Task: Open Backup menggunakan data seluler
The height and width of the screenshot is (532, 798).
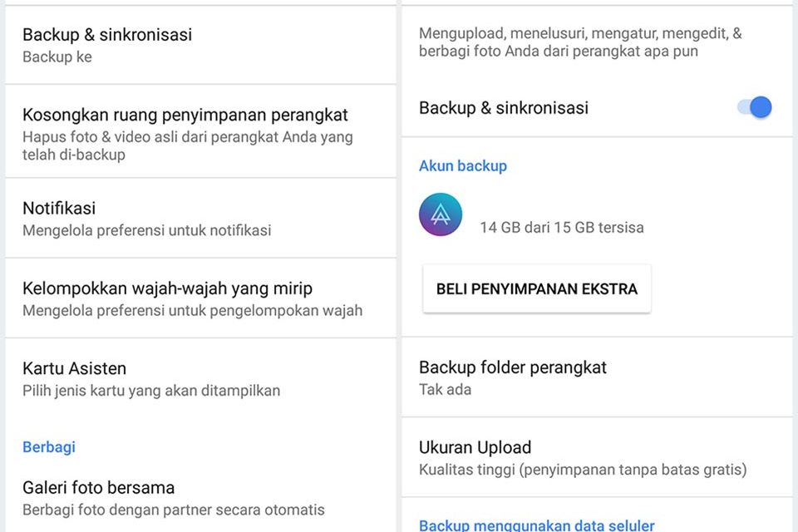Action: (x=535, y=525)
